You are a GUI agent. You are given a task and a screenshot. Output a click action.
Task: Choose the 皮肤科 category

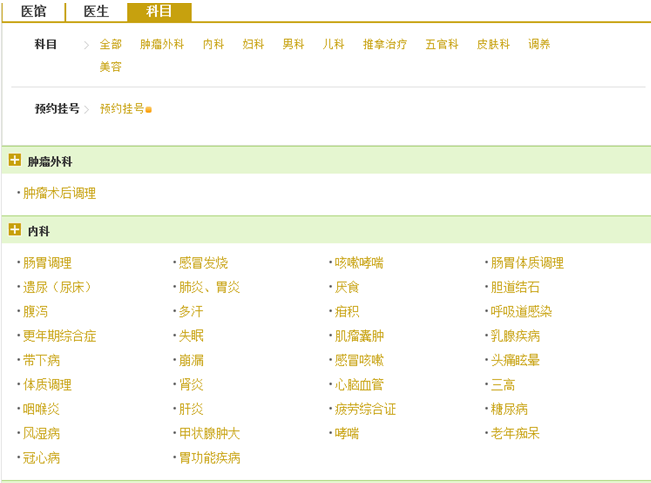click(493, 45)
